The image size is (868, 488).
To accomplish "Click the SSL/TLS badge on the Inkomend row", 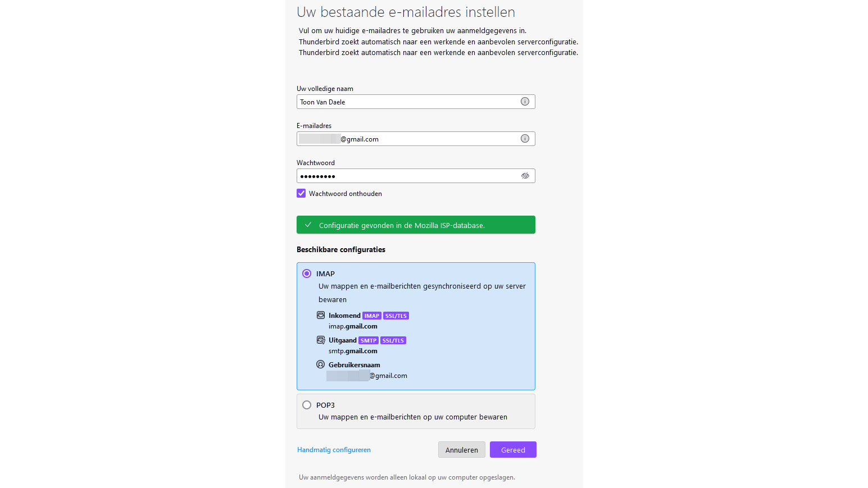I will pos(396,316).
